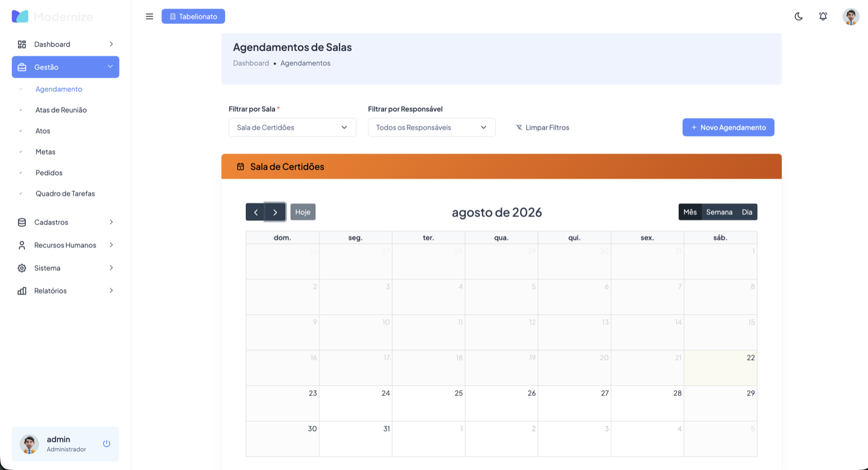Screen dimensions: 868x470
Task: Click the admin profile avatar in sidebar
Action: coord(29,444)
